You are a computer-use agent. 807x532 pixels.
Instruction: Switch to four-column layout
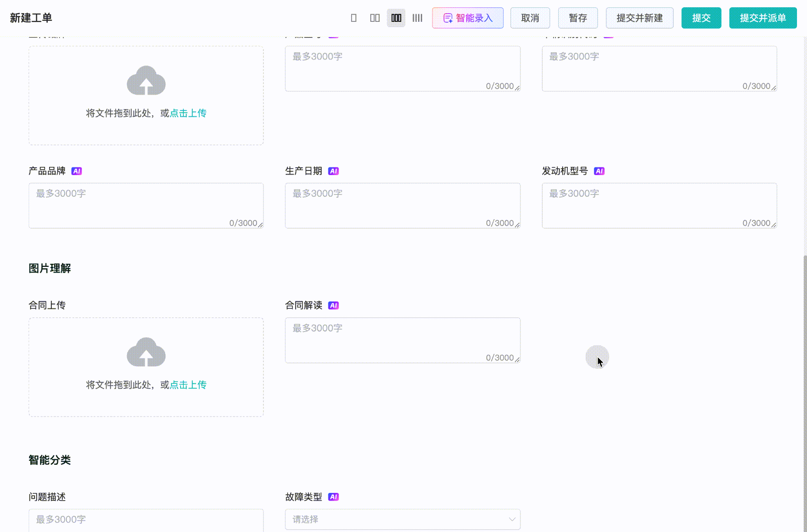coord(417,18)
